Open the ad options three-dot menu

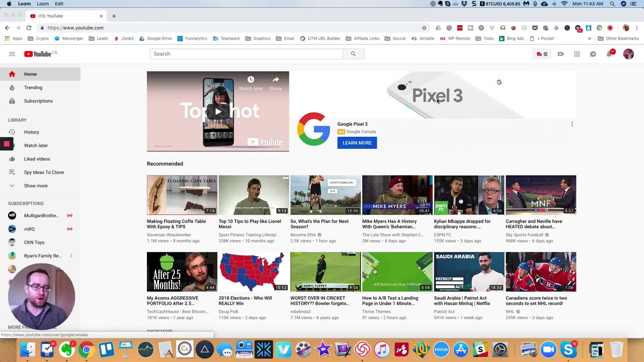point(572,124)
